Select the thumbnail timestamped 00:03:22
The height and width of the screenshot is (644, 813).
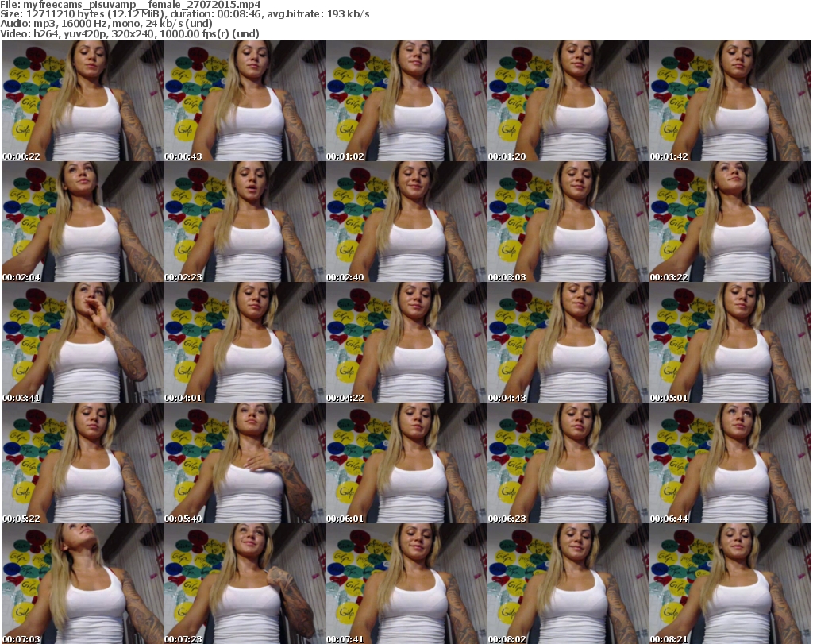click(x=730, y=222)
